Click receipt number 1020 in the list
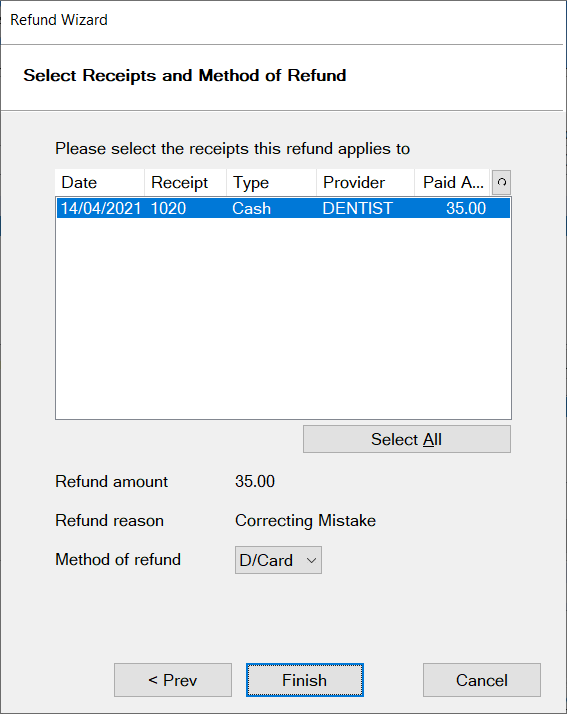567x714 pixels. [168, 208]
